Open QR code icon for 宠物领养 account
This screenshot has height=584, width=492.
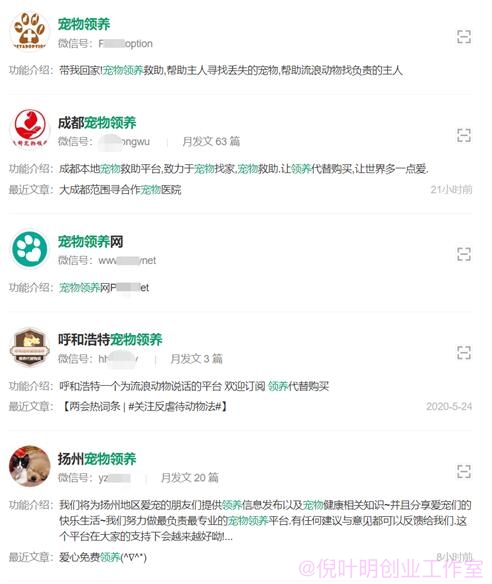click(464, 36)
